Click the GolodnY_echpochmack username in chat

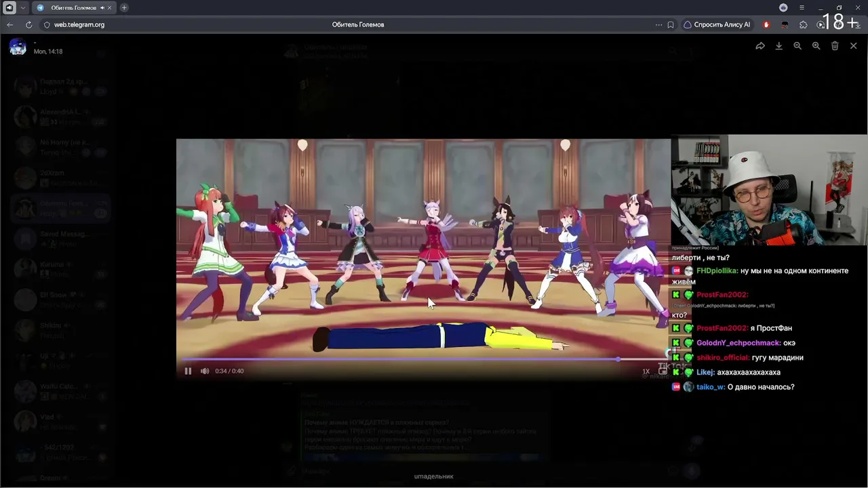(738, 343)
